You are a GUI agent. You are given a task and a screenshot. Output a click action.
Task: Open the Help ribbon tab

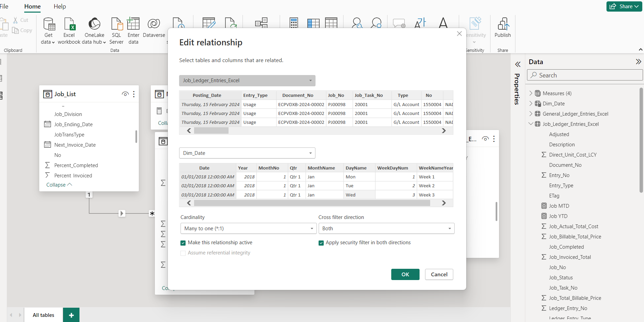click(60, 6)
